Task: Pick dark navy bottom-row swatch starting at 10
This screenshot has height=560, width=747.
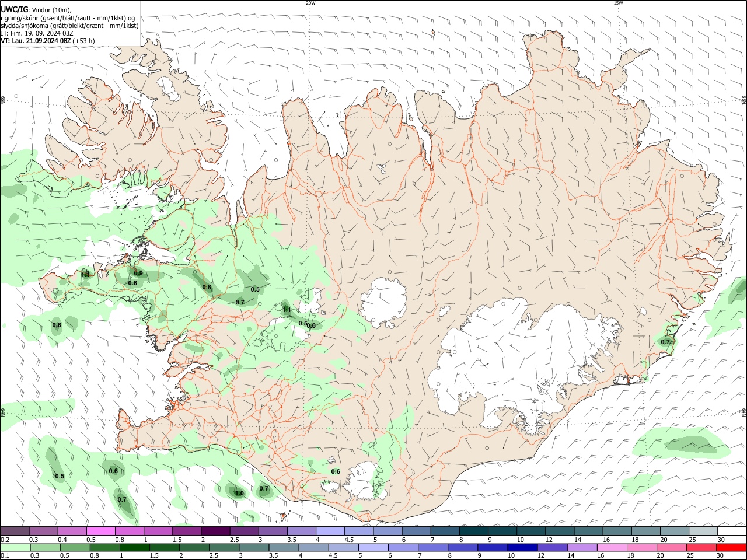Action: pos(522,547)
